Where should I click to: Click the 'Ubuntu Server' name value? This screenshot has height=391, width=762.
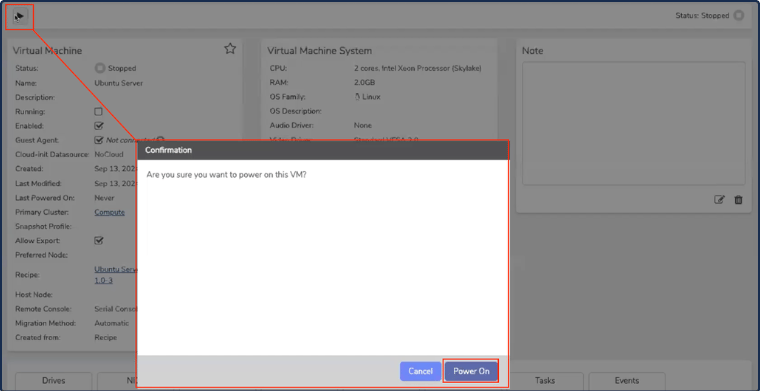[x=119, y=83]
